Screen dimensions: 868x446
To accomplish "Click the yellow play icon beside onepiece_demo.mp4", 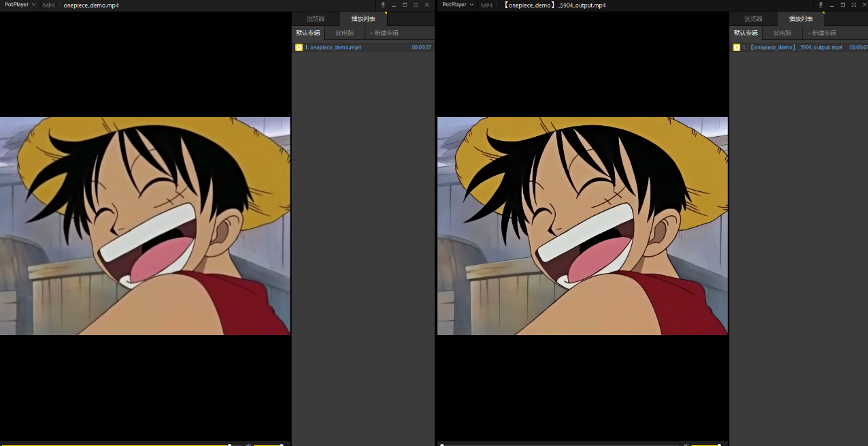I will pyautogui.click(x=299, y=48).
